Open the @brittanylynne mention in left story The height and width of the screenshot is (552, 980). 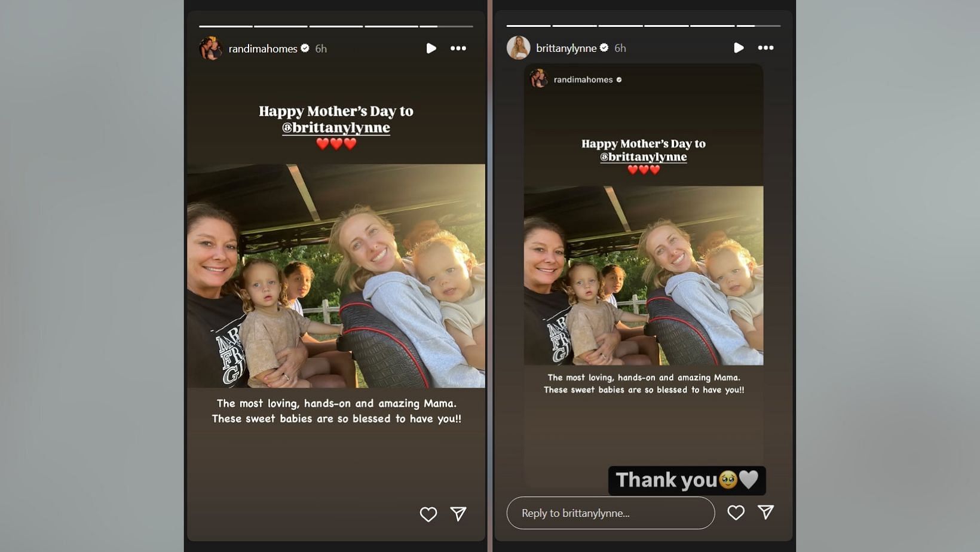coord(336,128)
